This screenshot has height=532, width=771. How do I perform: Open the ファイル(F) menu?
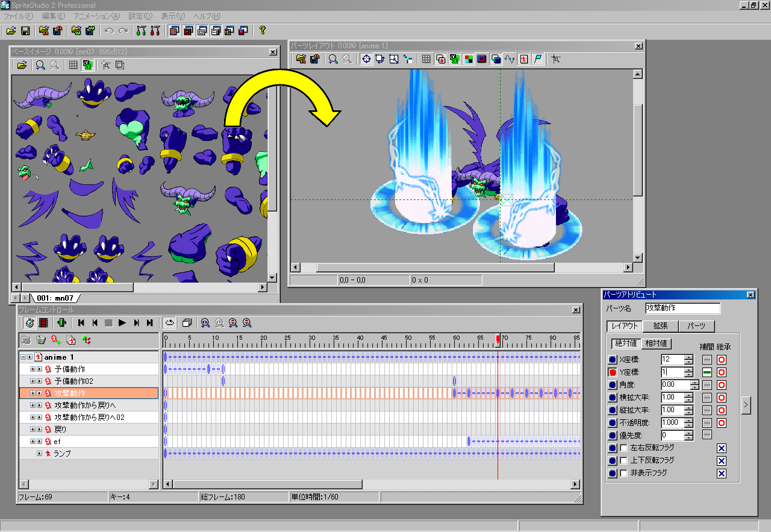(x=18, y=16)
